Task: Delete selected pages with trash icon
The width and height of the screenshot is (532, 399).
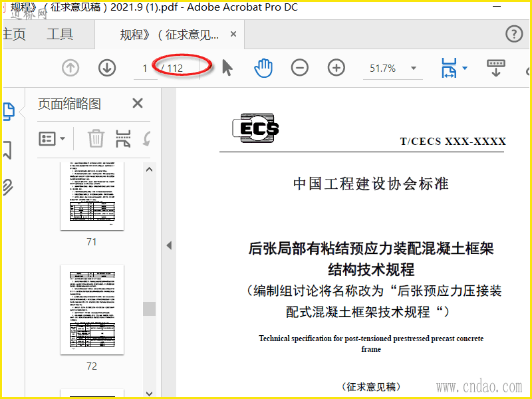Action: pyautogui.click(x=96, y=138)
